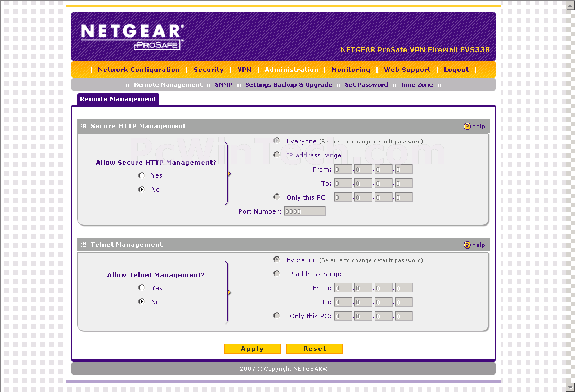Choose Only this PC under Telnet Management
575x392 pixels.
[x=276, y=316]
